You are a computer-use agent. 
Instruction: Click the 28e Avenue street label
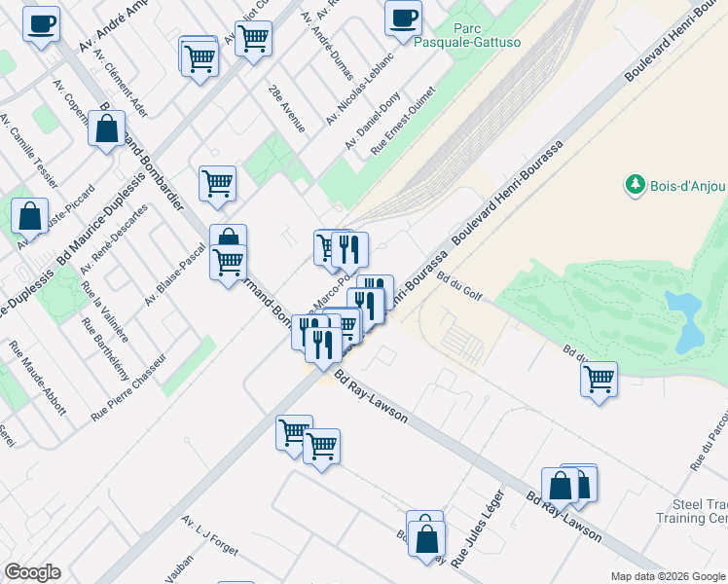(287, 109)
